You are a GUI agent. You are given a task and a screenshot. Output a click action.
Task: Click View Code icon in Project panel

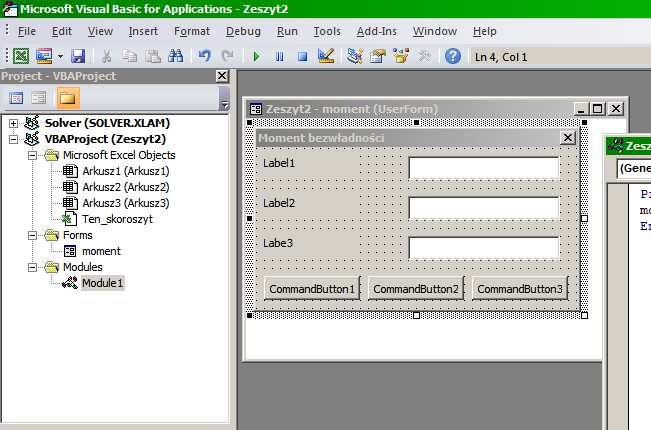pos(16,98)
